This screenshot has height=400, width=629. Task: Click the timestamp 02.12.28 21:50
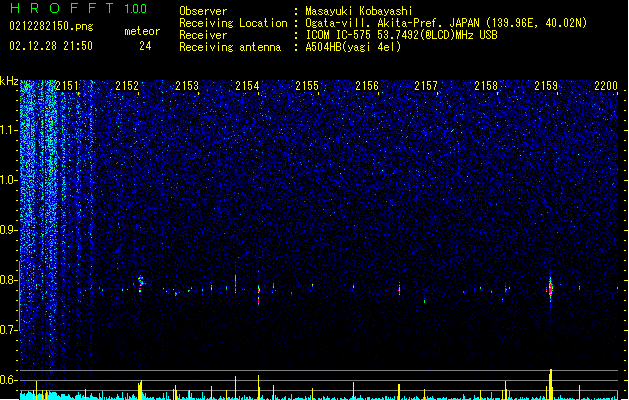[51, 46]
